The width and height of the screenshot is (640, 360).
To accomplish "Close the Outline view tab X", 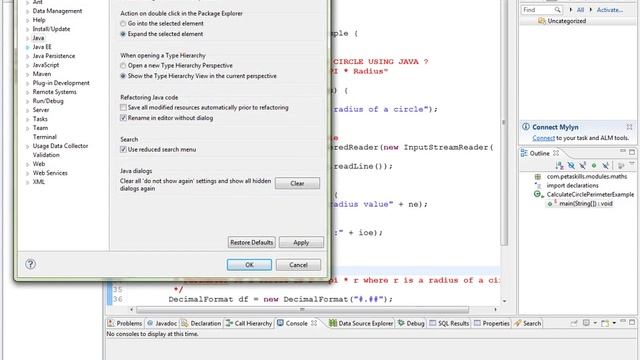I will coord(556,153).
